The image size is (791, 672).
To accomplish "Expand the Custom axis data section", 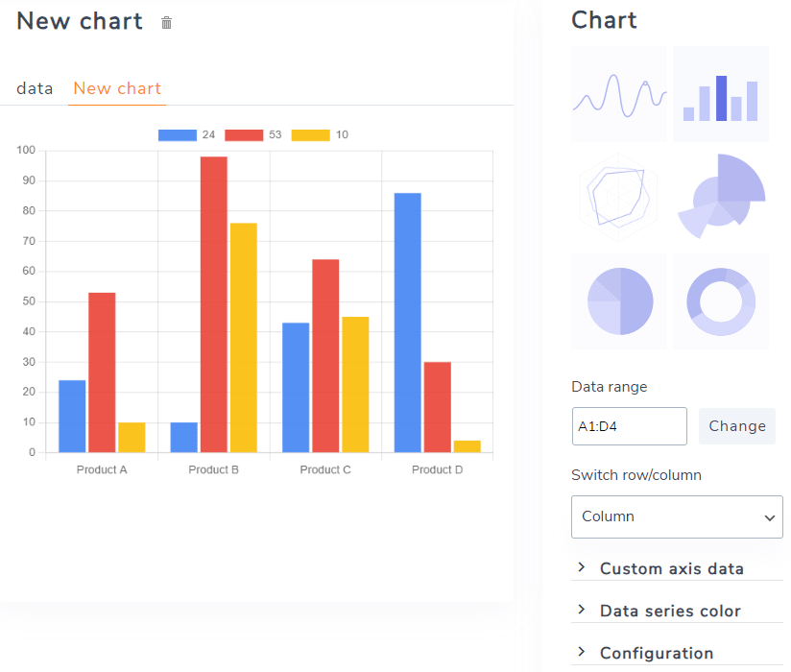I will click(671, 568).
